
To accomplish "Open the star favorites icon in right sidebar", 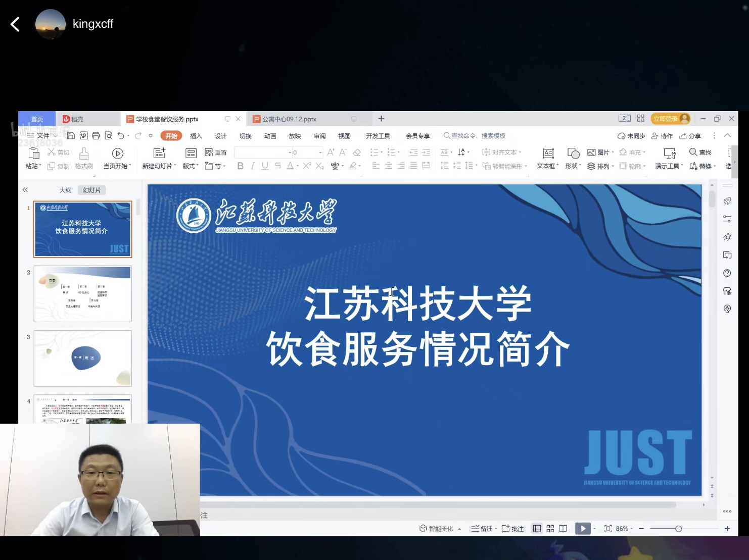I will click(x=727, y=237).
